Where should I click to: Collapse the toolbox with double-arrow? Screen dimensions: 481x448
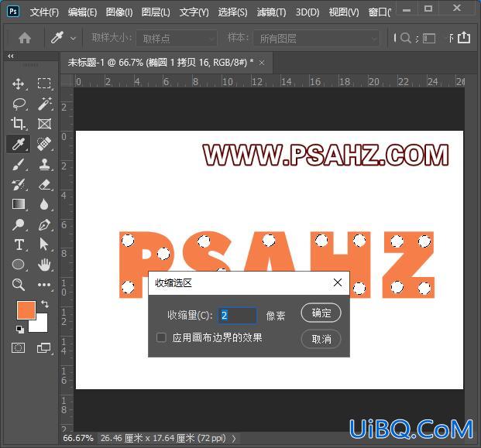click(x=11, y=56)
